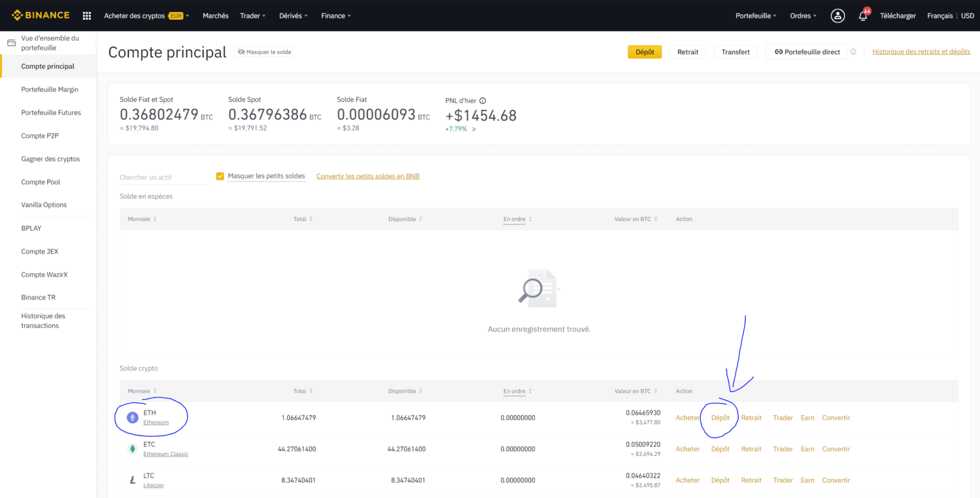Uncheck Masquer les petits soldes checkbox
This screenshot has height=498, width=980.
click(220, 176)
